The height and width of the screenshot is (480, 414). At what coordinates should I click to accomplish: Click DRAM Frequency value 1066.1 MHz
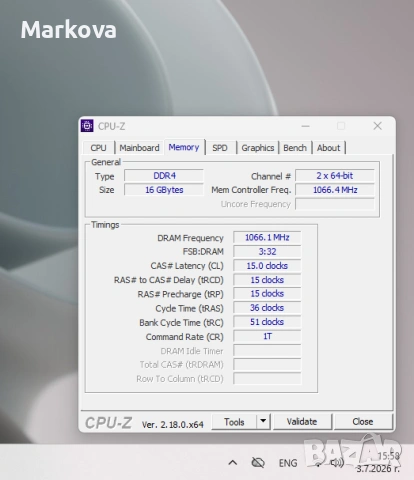[267, 237]
